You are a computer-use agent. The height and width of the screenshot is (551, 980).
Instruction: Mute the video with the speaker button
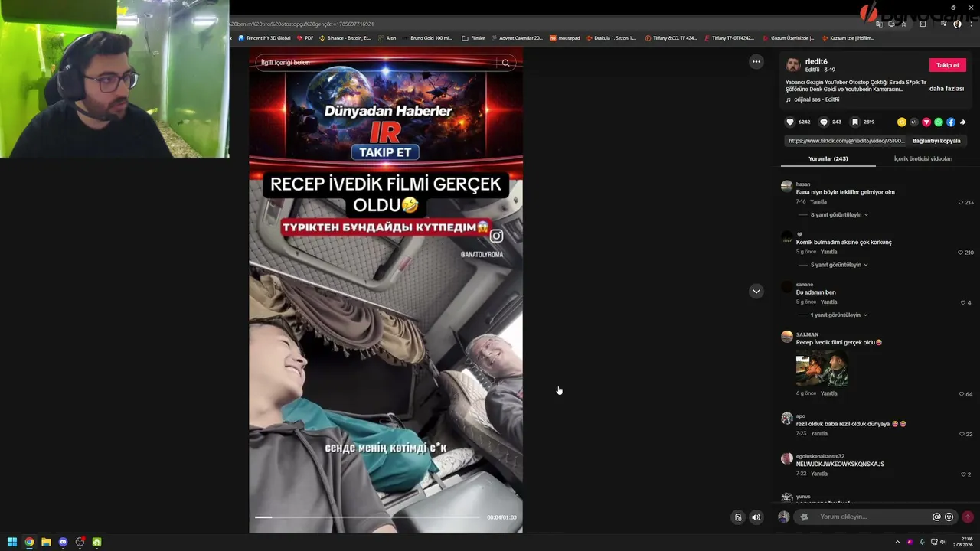756,517
